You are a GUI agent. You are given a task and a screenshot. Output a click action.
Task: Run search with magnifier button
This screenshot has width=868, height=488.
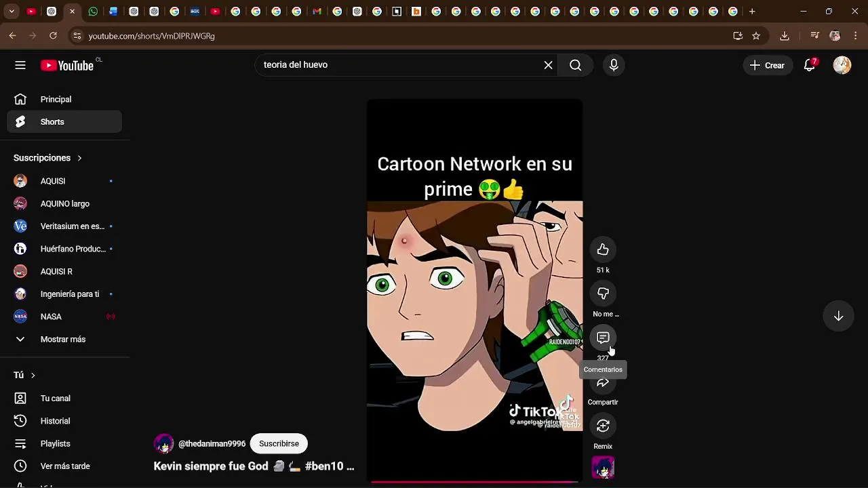(x=575, y=65)
